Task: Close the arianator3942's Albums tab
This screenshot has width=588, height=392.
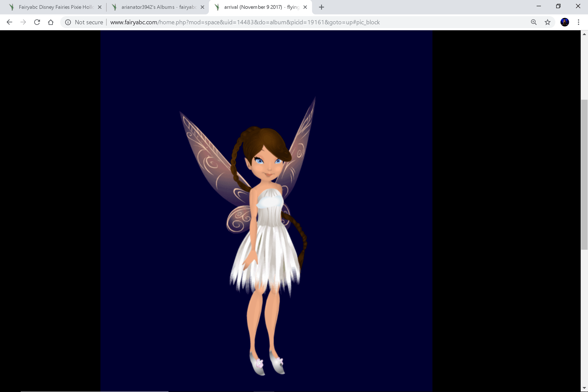Action: [x=202, y=7]
